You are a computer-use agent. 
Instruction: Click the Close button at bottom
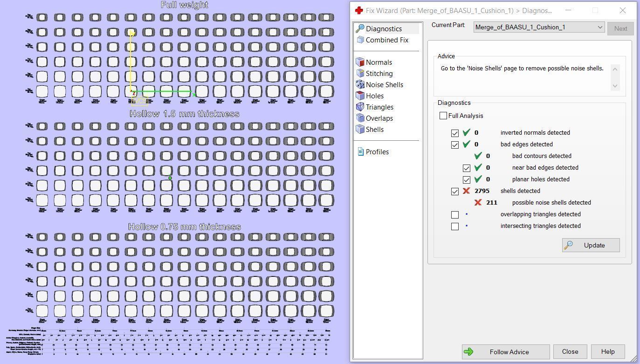coord(570,352)
